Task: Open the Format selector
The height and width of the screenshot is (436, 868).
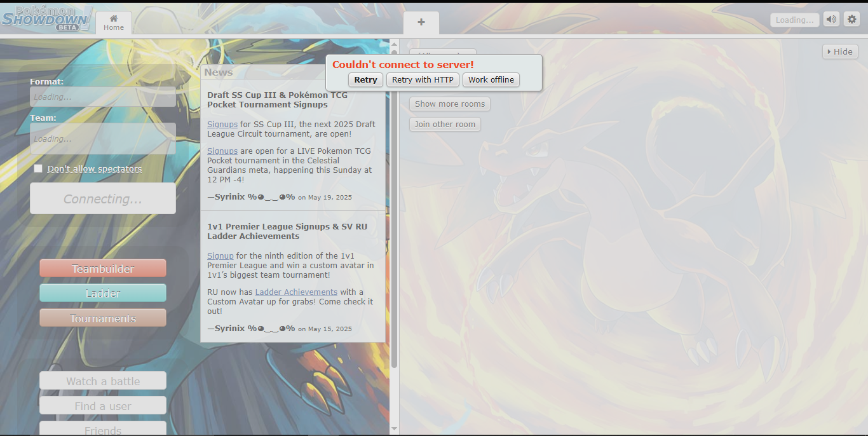Action: [x=103, y=97]
